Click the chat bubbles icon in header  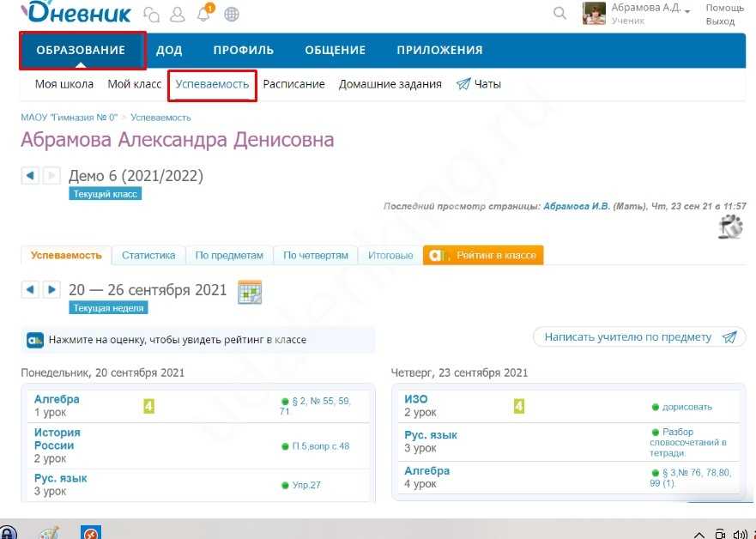(x=151, y=14)
